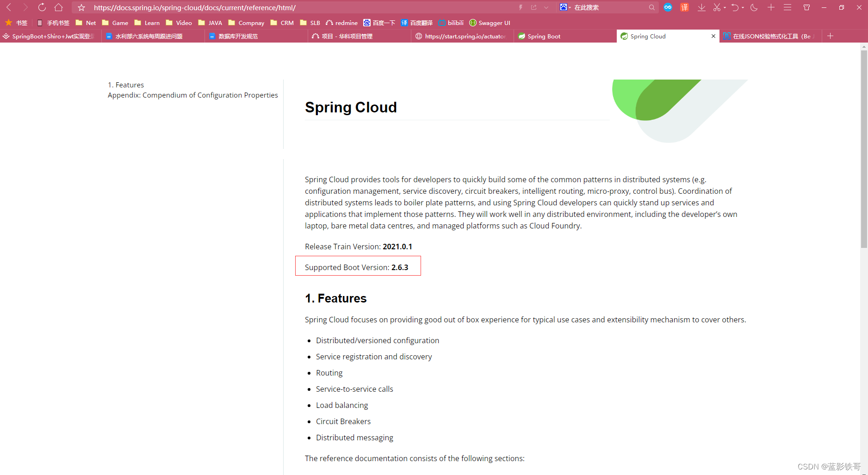Click the magnifier search icon

(x=652, y=7)
